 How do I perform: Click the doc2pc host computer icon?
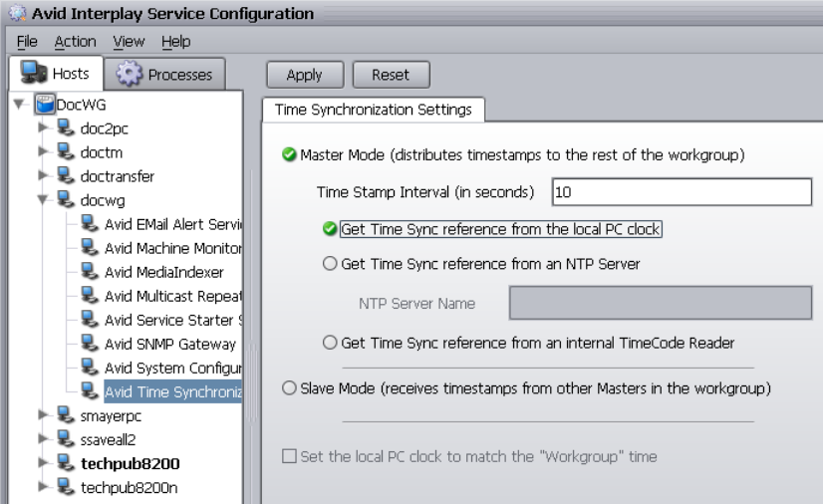coord(66,127)
